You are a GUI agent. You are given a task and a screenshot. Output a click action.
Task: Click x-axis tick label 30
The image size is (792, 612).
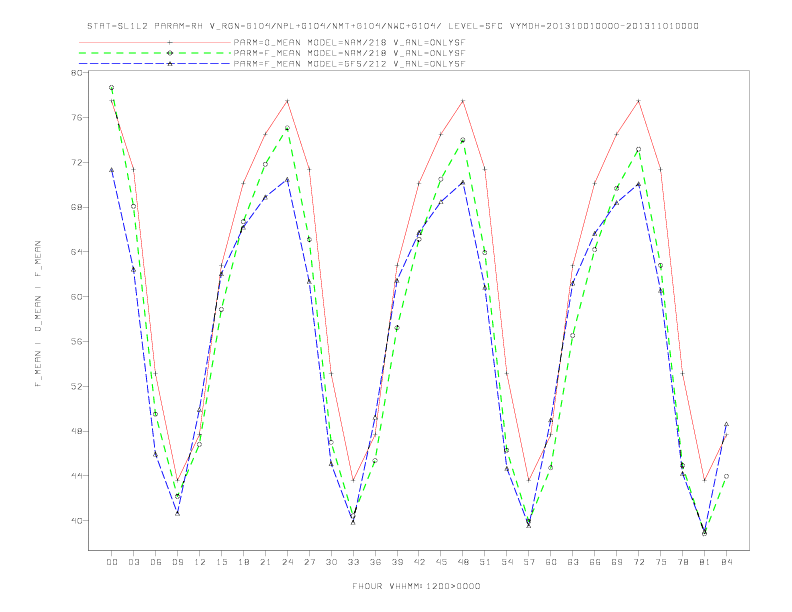[331, 562]
